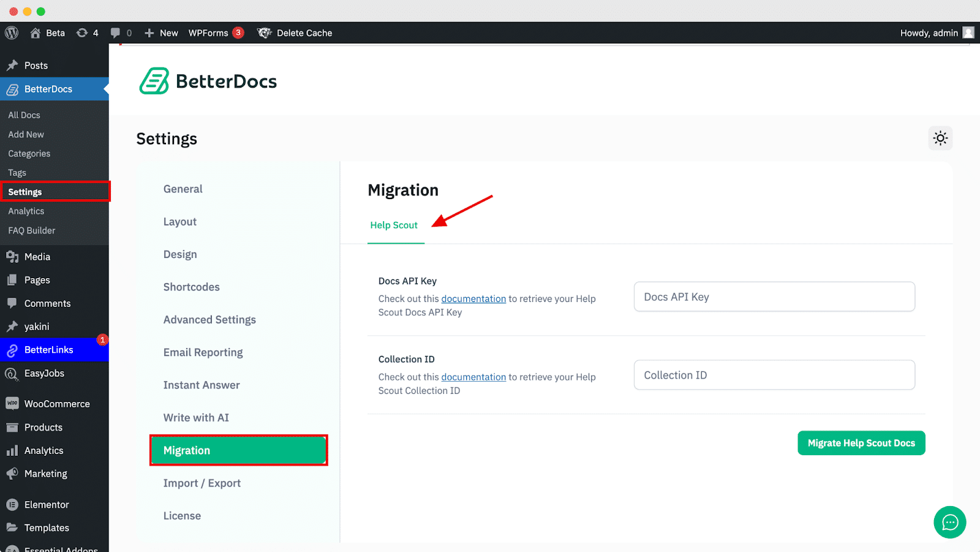Toggle dark mode with the sun icon
980x552 pixels.
(940, 138)
